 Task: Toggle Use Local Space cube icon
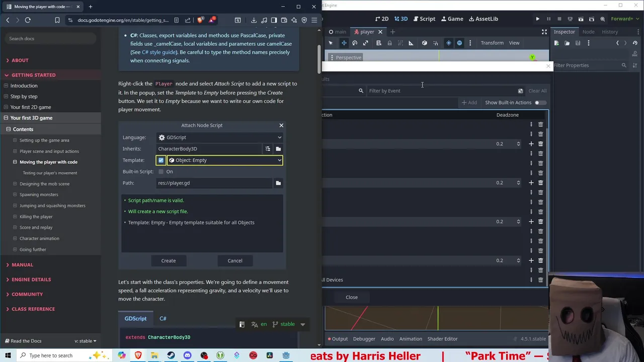point(425,43)
